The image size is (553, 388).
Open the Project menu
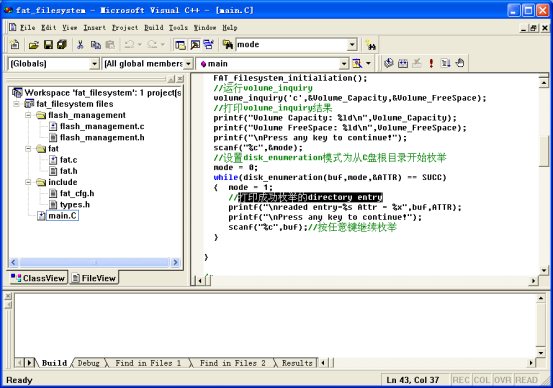pyautogui.click(x=125, y=28)
